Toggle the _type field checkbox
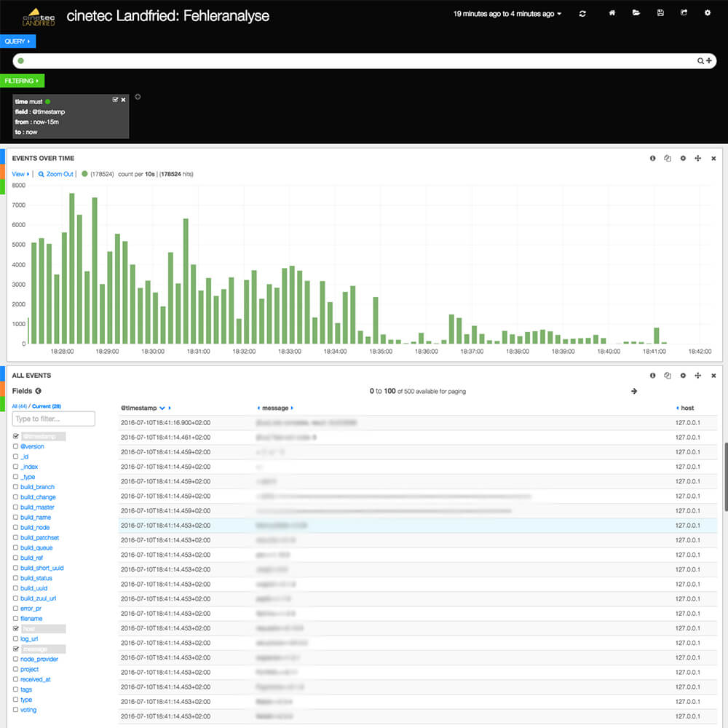728x728 pixels. [x=16, y=477]
